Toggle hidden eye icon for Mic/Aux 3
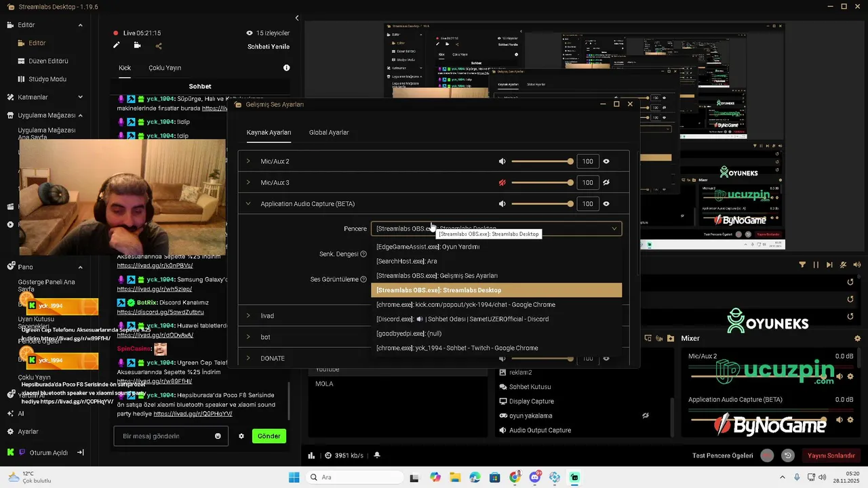 click(x=606, y=182)
